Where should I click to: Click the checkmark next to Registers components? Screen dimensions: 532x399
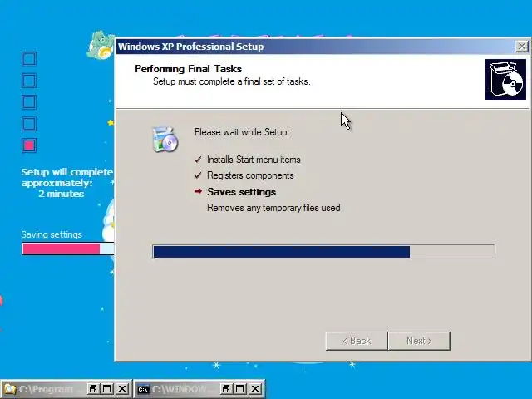[198, 175]
